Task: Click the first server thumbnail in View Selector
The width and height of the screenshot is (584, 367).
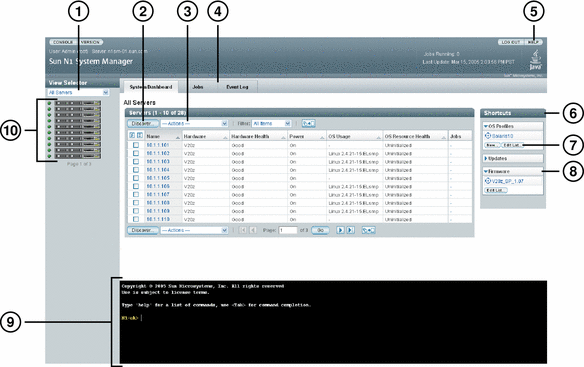Action: coord(78,103)
